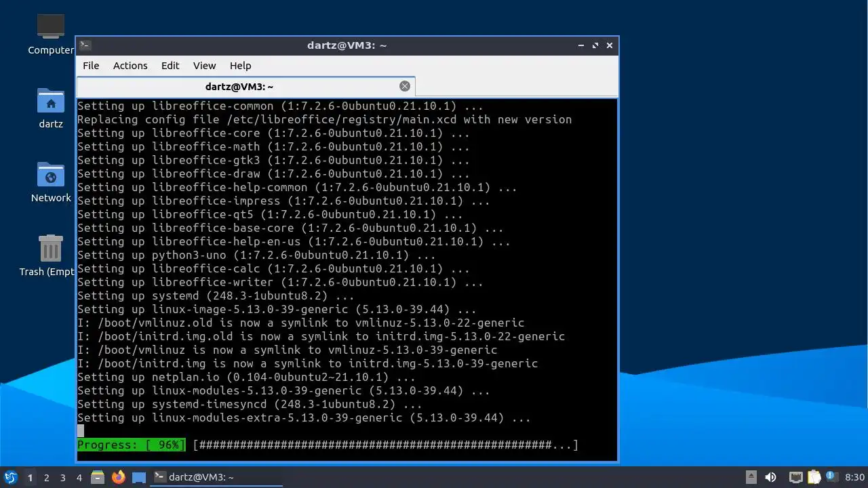868x488 pixels.
Task: Click the '/boot/vmlinuz.old is now a symlink' line
Action: click(300, 323)
